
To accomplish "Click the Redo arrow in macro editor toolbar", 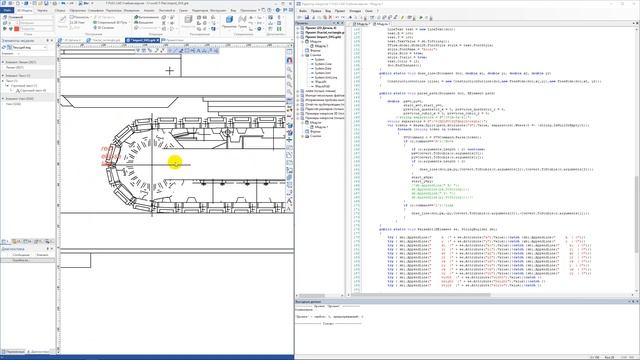I will [342, 18].
